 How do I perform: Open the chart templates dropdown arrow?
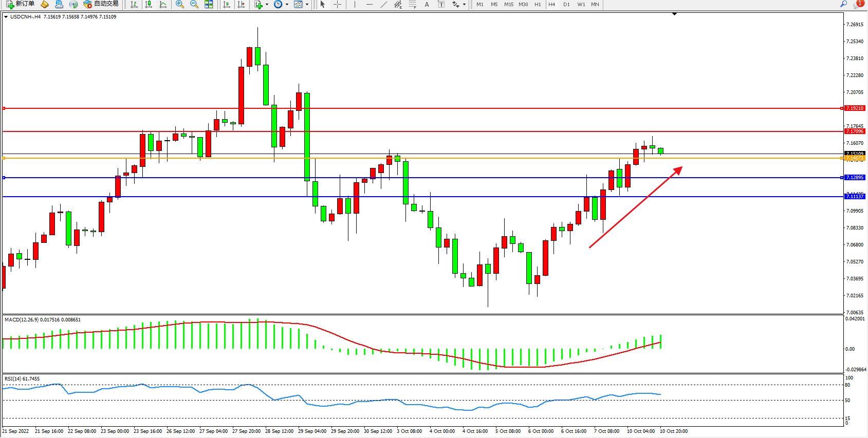click(x=307, y=5)
